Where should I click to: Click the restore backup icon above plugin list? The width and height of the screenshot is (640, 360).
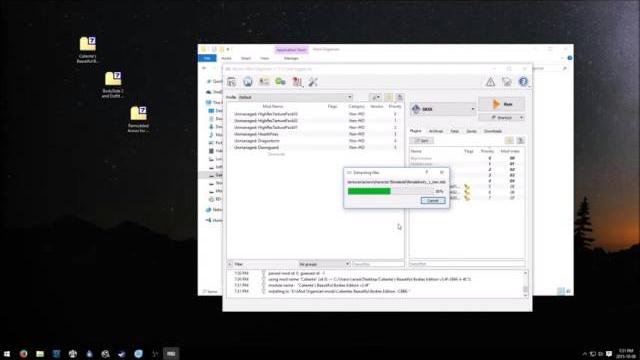pyautogui.click(x=509, y=140)
